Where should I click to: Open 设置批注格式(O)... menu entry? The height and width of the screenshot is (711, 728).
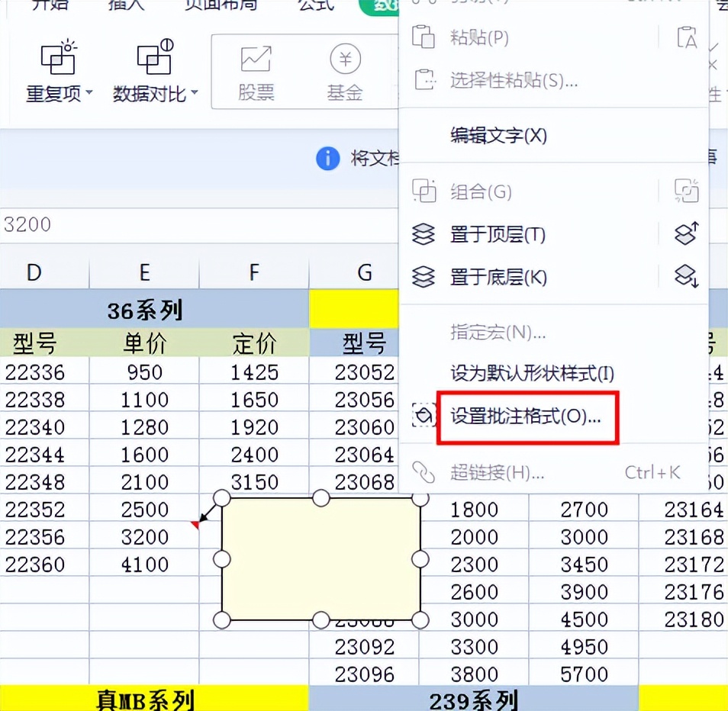(x=526, y=417)
